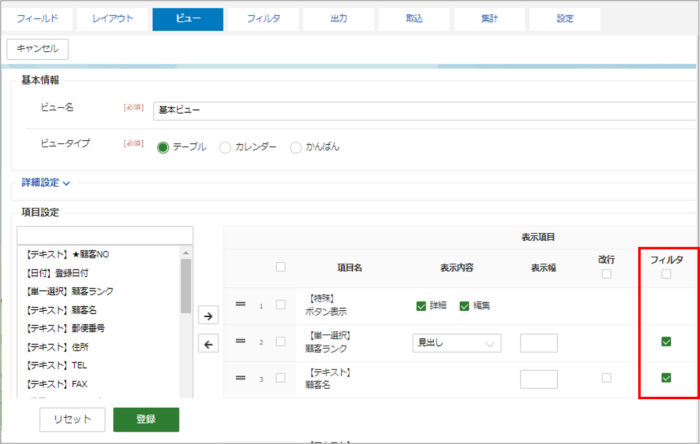Viewport: 700px width, 444px height.
Task: Click display width field for 顧客ランク
Action: pyautogui.click(x=539, y=343)
